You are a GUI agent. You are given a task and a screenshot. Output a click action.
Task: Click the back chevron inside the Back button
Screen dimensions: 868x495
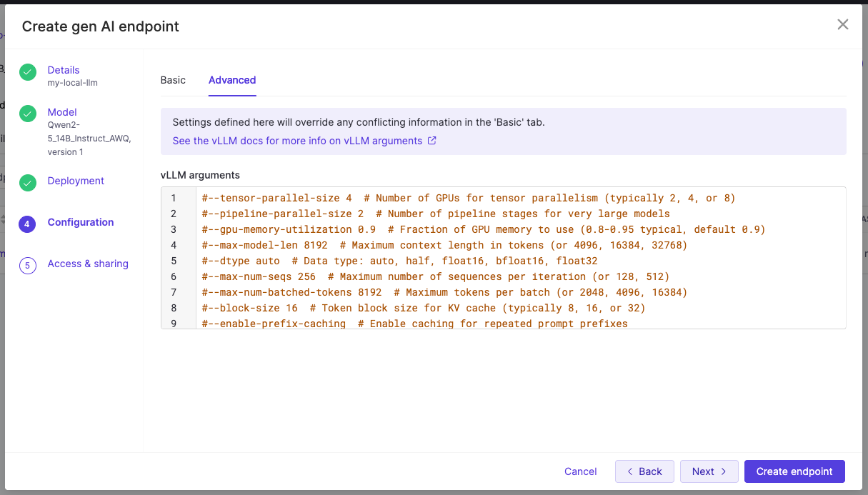pyautogui.click(x=630, y=471)
